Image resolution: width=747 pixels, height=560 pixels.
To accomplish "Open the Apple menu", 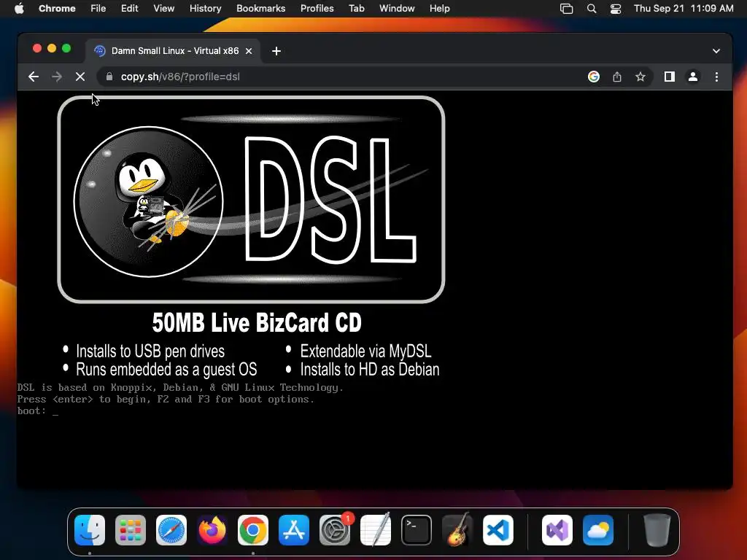I will coord(19,8).
